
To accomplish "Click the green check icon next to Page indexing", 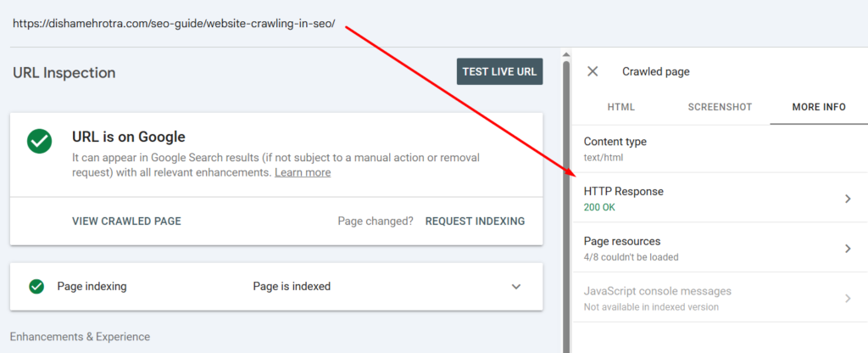I will point(36,287).
